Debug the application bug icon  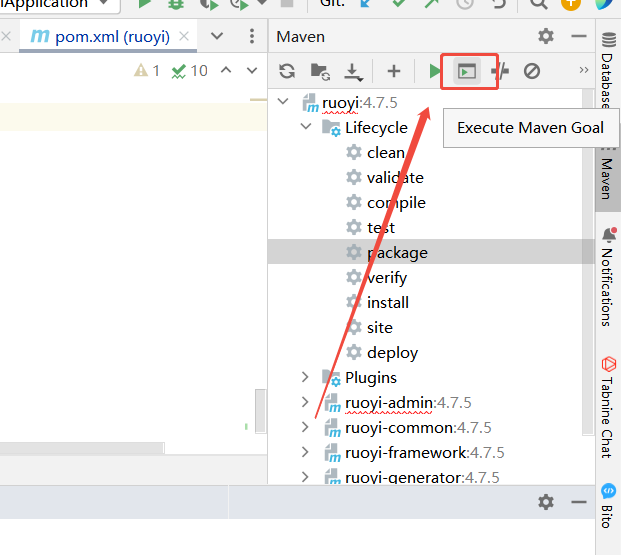(x=176, y=4)
